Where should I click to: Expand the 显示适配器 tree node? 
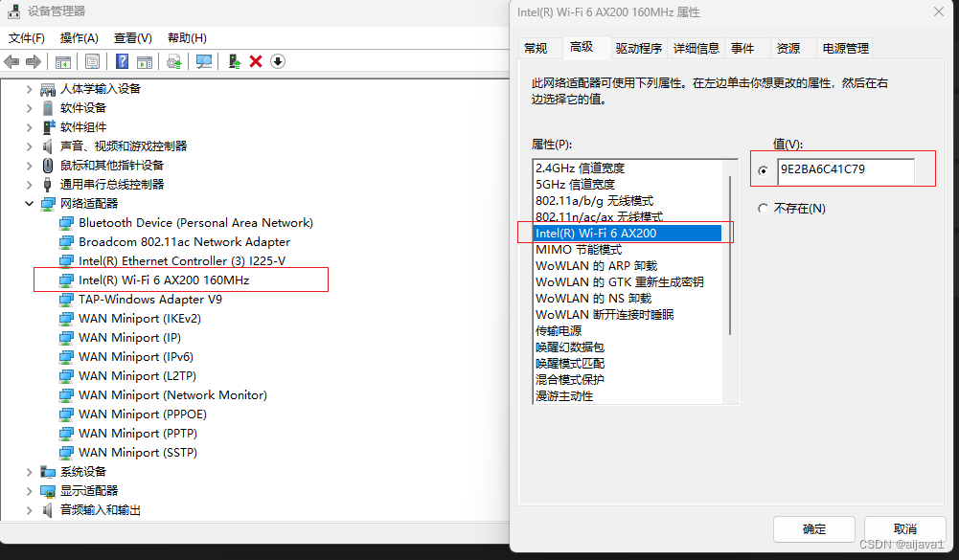point(29,490)
